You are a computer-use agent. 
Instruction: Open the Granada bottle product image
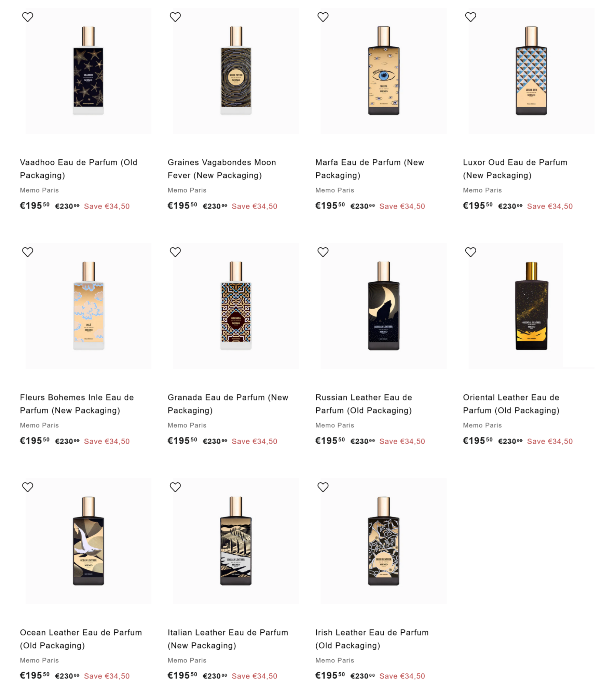236,306
